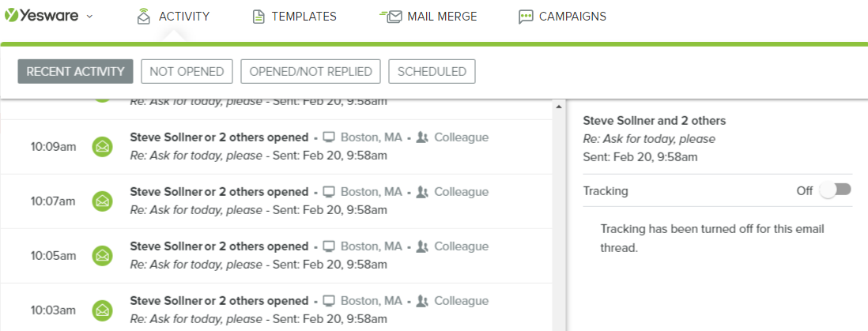Screen dimensions: 868x331
Task: Click the opened-email icon at 10:03am
Action: (102, 310)
